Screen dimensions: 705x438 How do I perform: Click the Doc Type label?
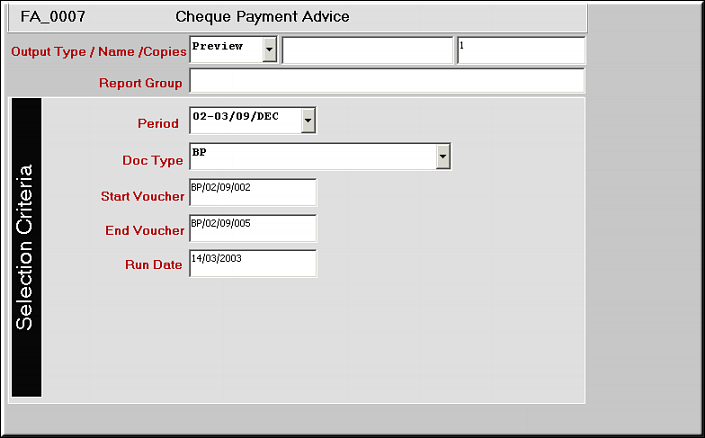[152, 160]
